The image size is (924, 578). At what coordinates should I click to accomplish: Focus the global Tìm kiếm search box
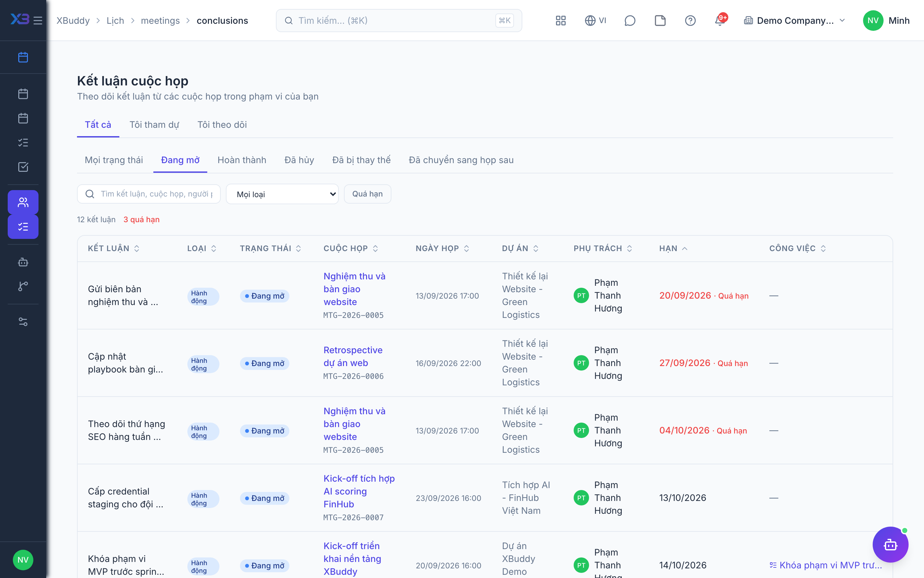398,20
